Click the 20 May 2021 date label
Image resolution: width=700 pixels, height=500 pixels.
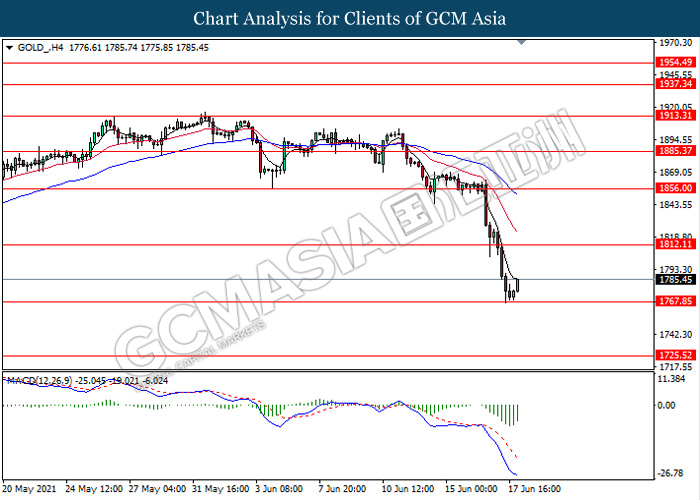click(29, 489)
